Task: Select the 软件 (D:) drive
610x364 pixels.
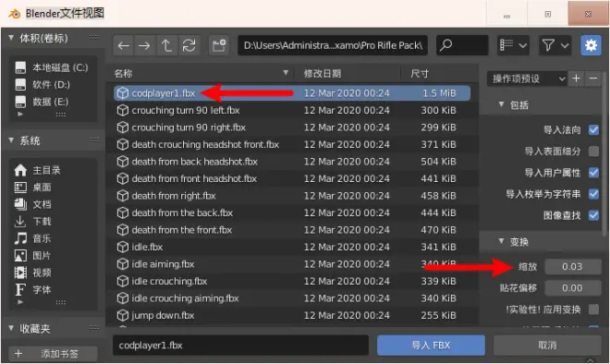Action: tap(53, 85)
